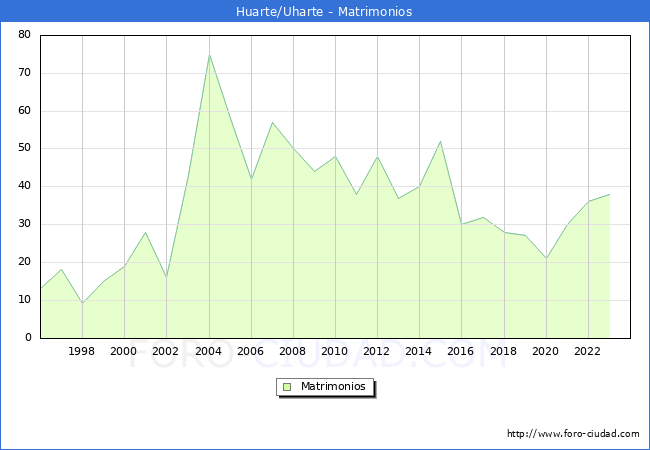
Task: Click the 80 y-axis value label
Action: tap(23, 35)
